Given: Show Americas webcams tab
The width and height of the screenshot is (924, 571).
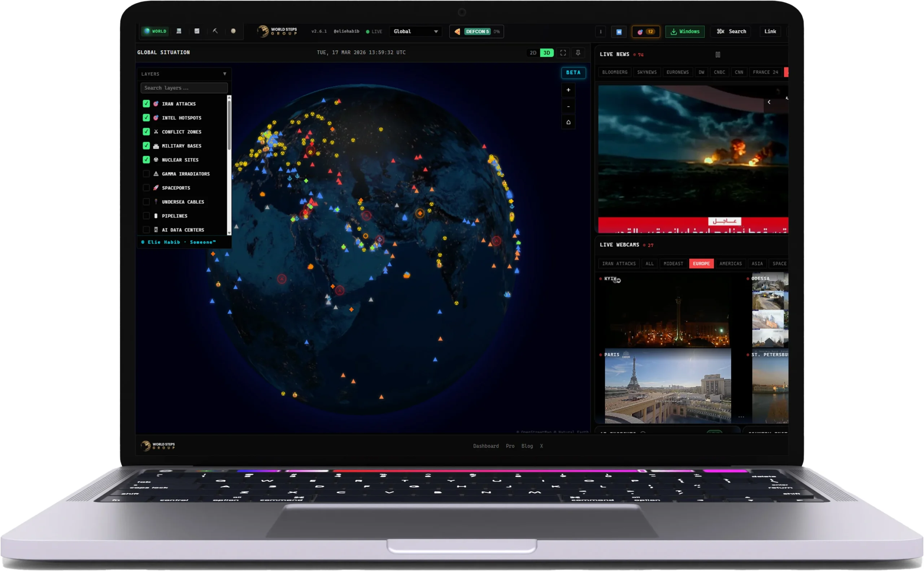Looking at the screenshot, I should [730, 264].
